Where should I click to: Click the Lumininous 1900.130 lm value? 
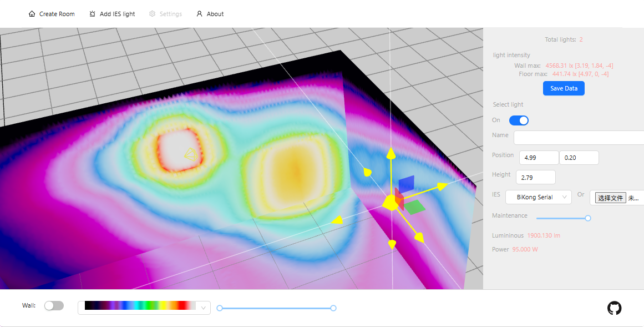(x=544, y=236)
